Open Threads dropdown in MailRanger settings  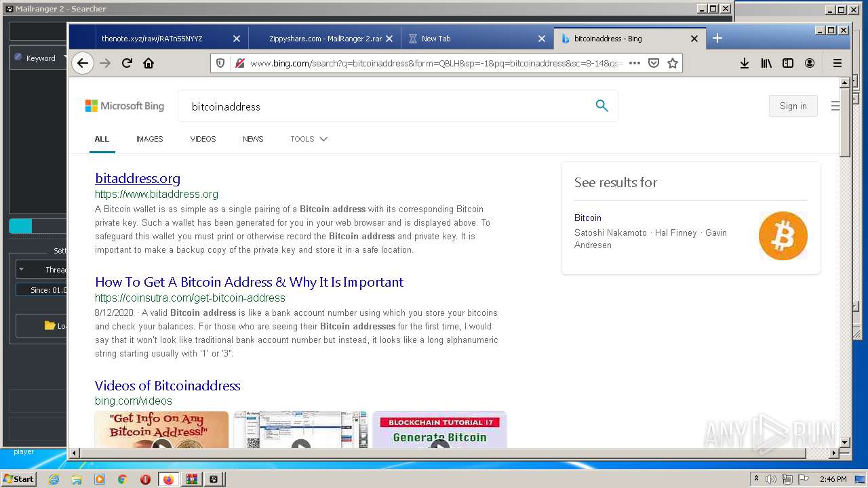click(x=42, y=270)
